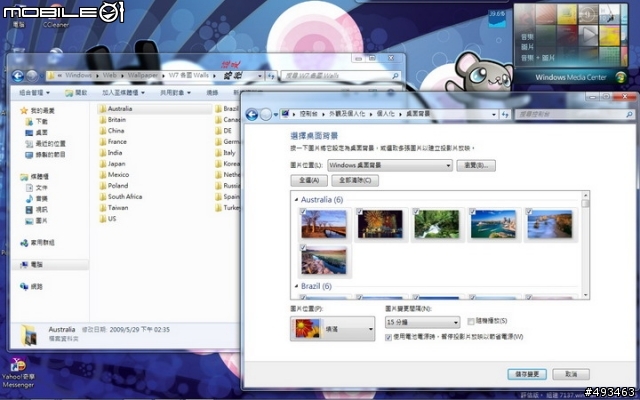This screenshot has width=640, height=400.
Task: Click Open in Explorer toolbar
Action: [76, 93]
